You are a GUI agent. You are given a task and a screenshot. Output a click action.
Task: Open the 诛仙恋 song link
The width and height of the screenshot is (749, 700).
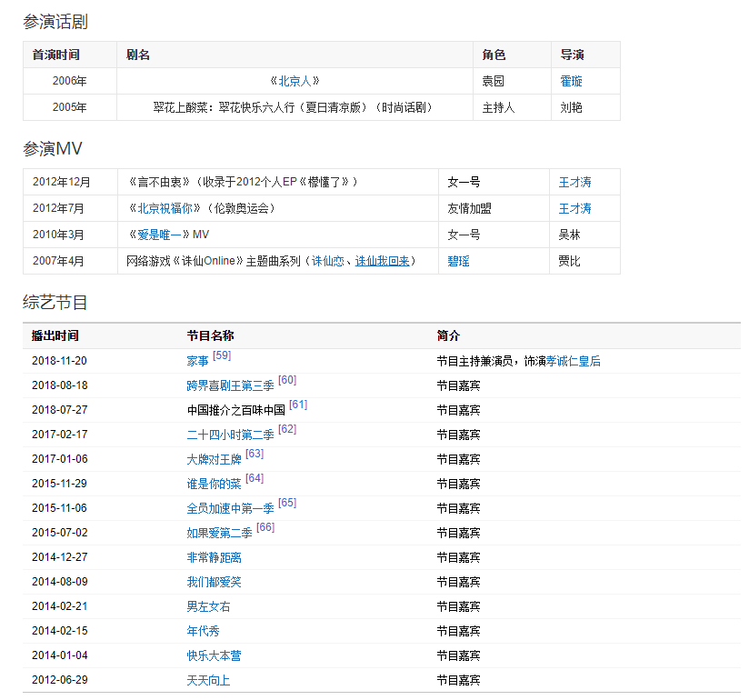(x=327, y=261)
